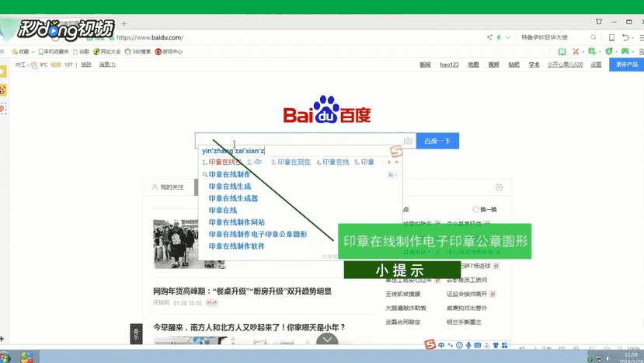Click 换一换 refresh hot topics
The width and height of the screenshot is (644, 363).
[x=485, y=209]
